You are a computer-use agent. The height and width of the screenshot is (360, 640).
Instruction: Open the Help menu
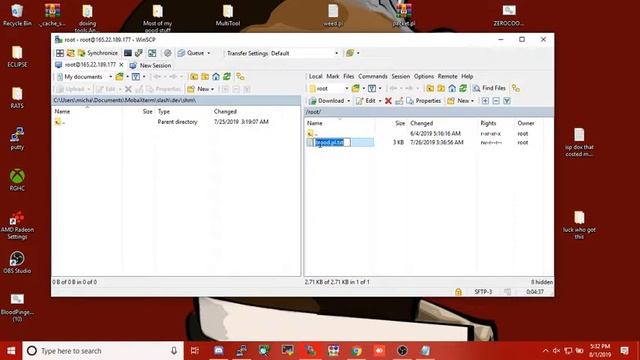[467, 76]
